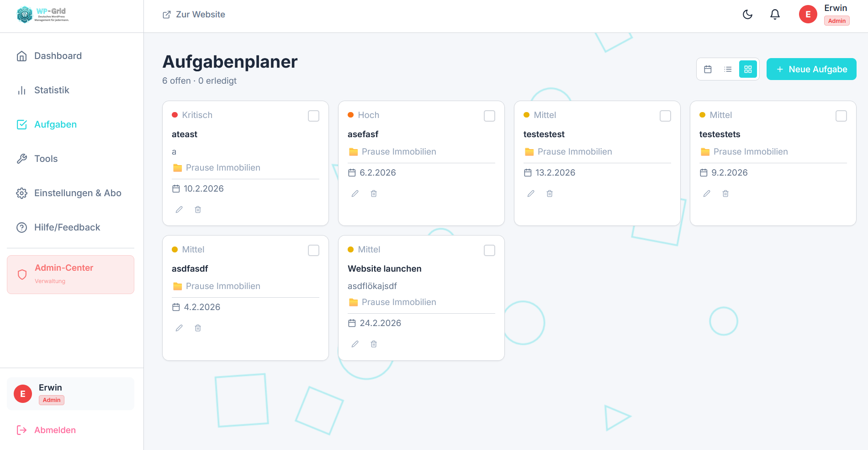Edit the 'testestest' task
Image resolution: width=868 pixels, height=450 pixels.
[531, 193]
